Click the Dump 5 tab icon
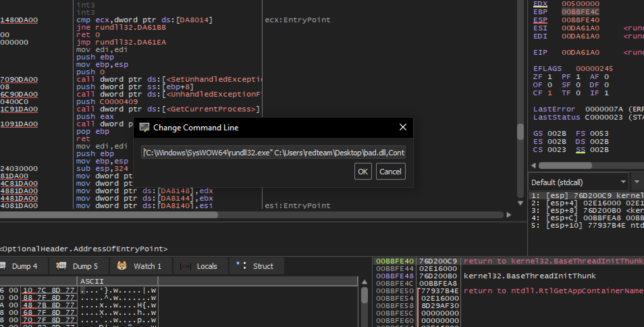 pyautogui.click(x=61, y=266)
